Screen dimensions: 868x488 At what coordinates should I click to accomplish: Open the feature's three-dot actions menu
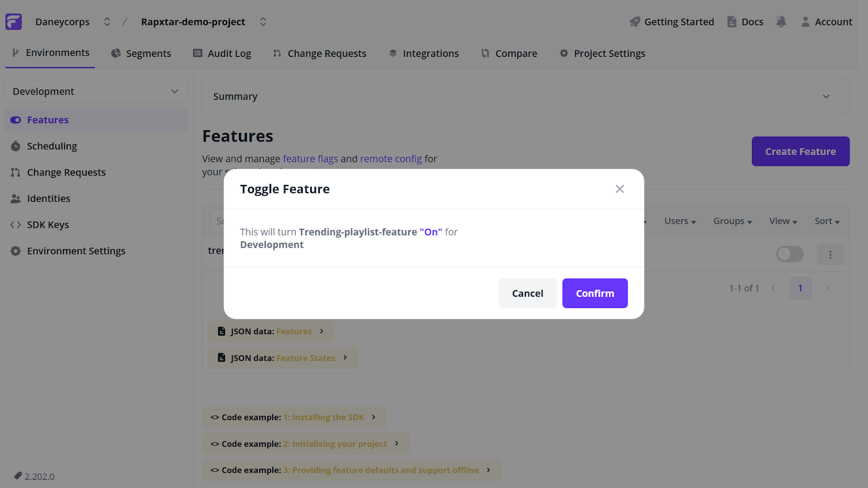click(x=830, y=254)
